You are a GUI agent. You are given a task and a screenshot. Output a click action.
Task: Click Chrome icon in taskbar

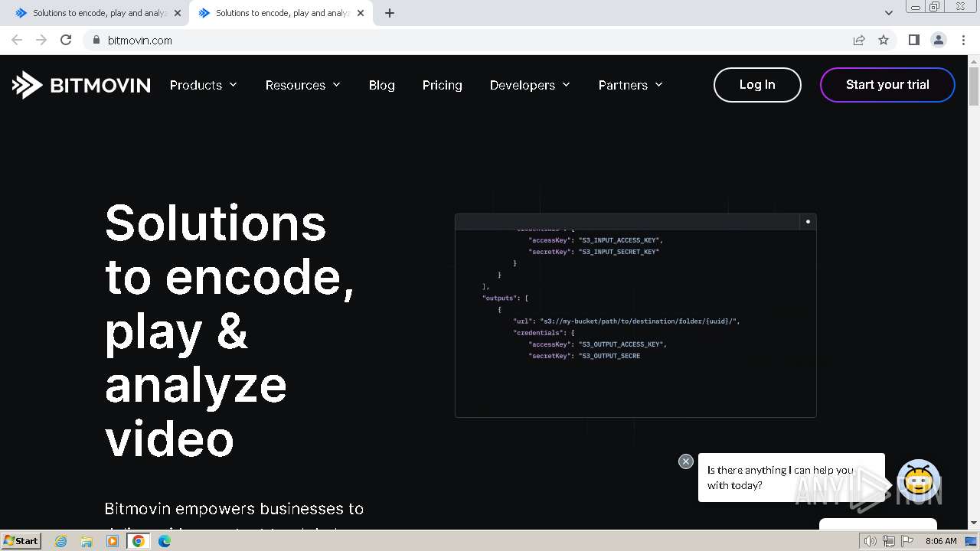coord(139,541)
